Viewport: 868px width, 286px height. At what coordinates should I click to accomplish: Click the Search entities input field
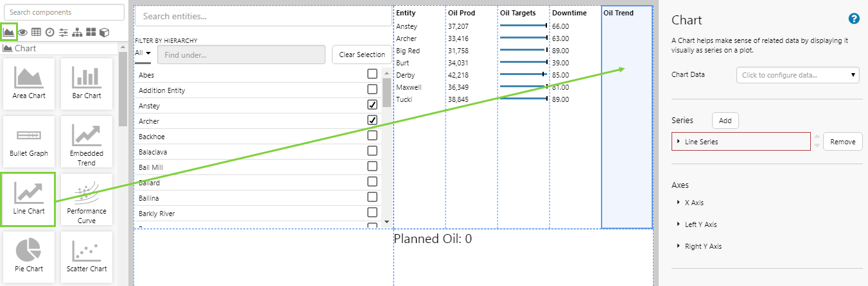(263, 16)
